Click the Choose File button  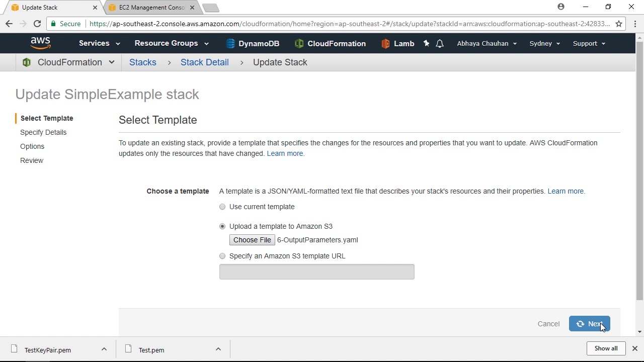point(252,240)
